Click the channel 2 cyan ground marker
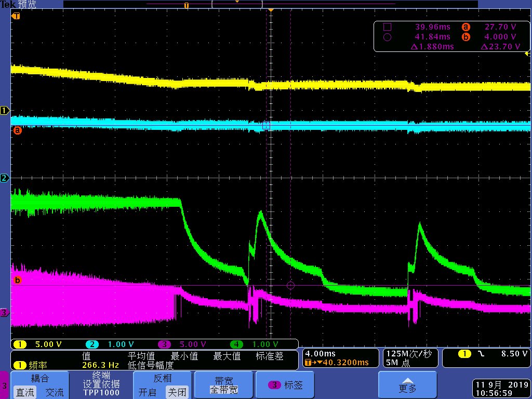The image size is (532, 399). (x=5, y=178)
